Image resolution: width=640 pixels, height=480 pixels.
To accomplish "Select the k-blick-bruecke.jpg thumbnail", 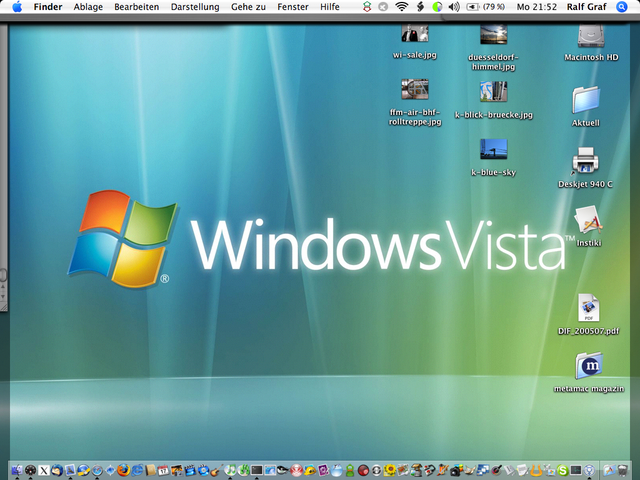I will [x=493, y=91].
